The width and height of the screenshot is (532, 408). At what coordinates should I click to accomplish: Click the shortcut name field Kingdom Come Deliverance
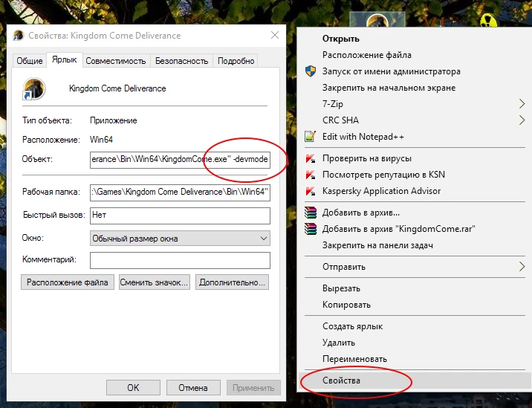pyautogui.click(x=117, y=88)
